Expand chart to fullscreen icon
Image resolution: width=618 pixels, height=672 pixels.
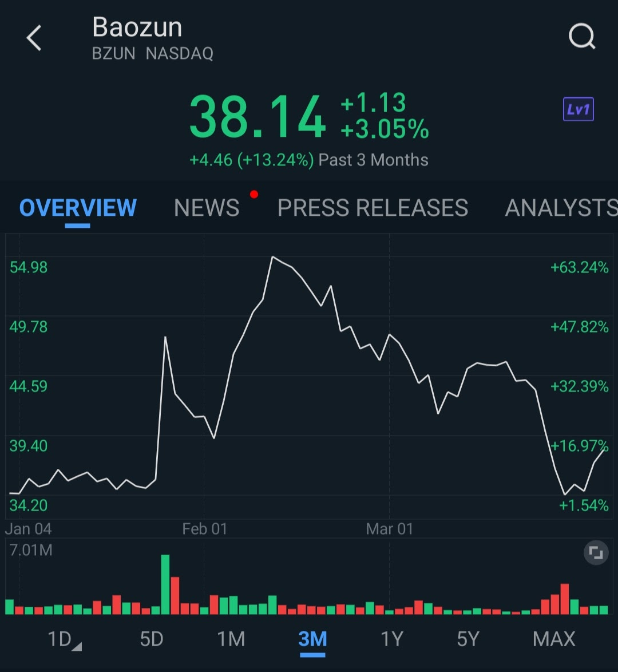[x=596, y=552]
